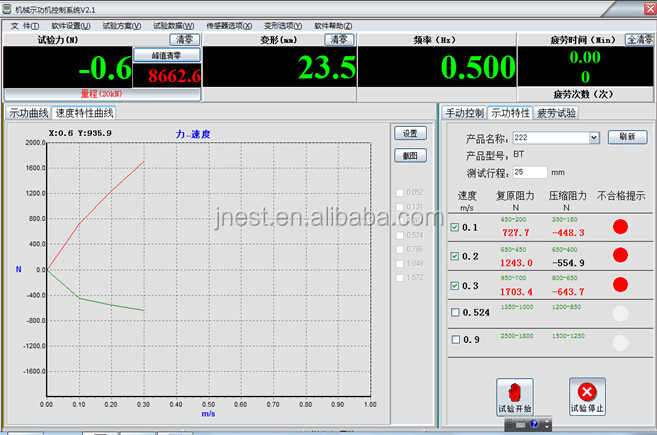The height and width of the screenshot is (435, 657).
Task: Open the 软件帮助(Z) menu
Action: point(333,26)
